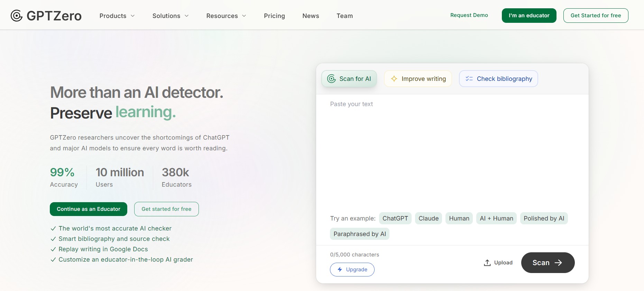The height and width of the screenshot is (291, 644).
Task: Switch to the Improve writing tab
Action: (x=418, y=79)
